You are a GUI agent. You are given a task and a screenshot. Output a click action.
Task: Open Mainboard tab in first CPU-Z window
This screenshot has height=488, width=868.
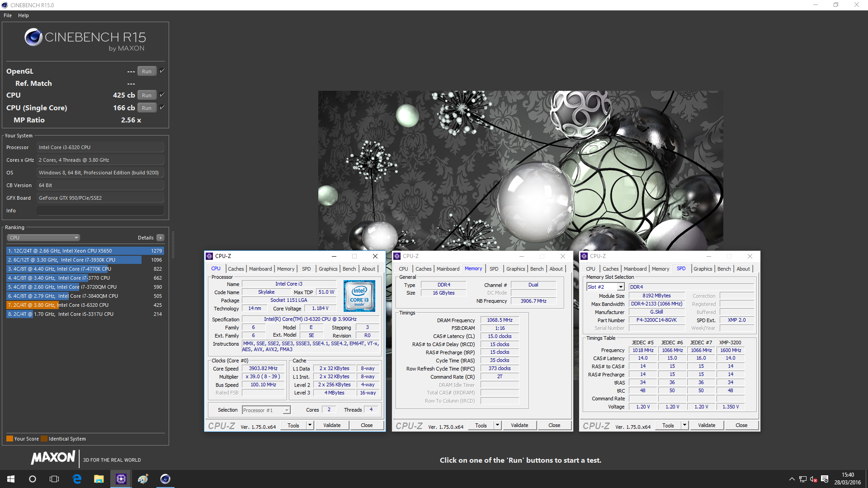(260, 269)
